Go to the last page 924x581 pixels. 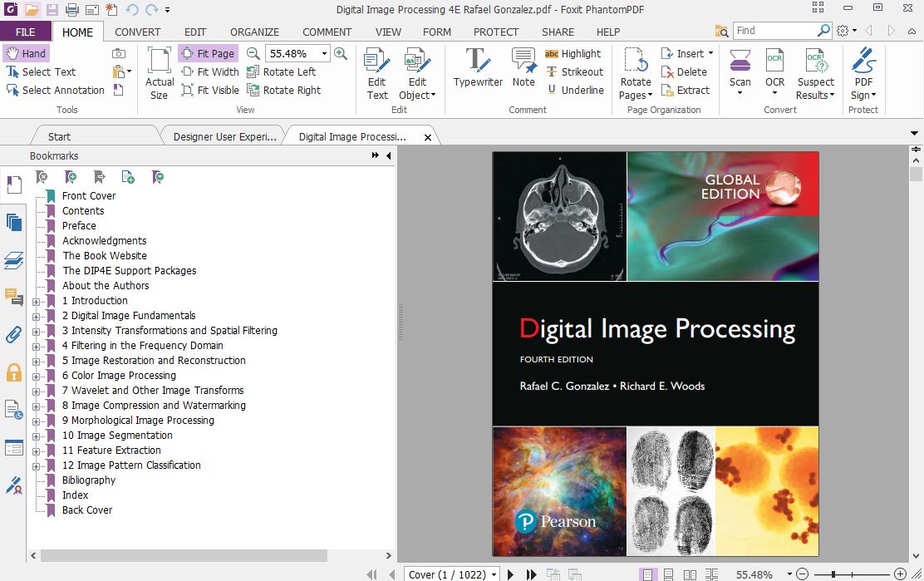tap(532, 574)
